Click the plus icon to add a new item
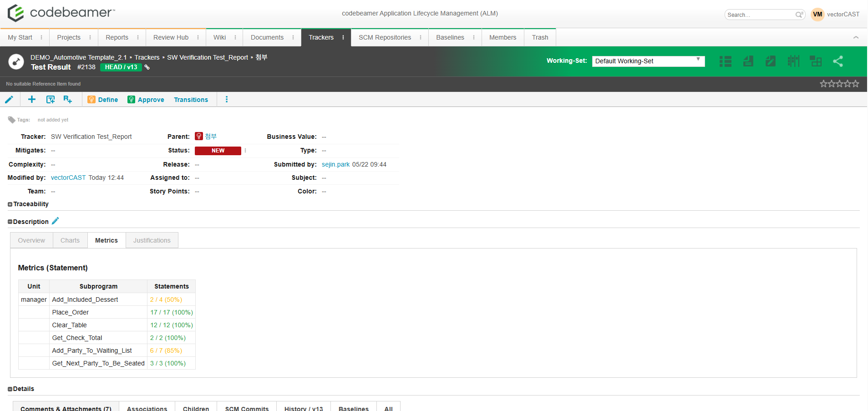Viewport: 868px width, 411px height. [31, 99]
